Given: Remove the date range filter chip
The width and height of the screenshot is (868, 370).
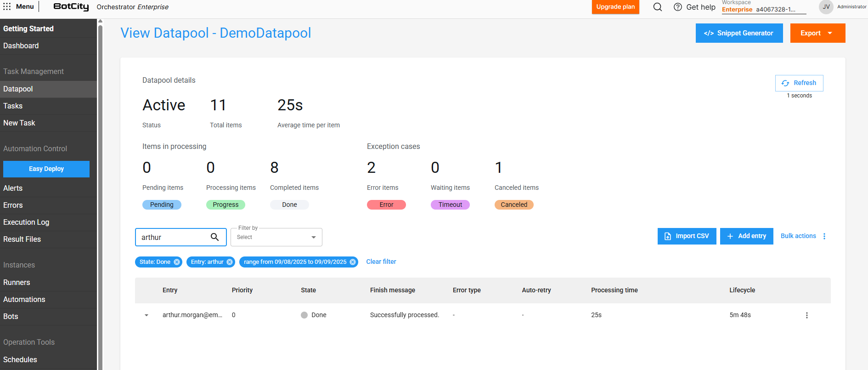Looking at the screenshot, I should (x=353, y=262).
